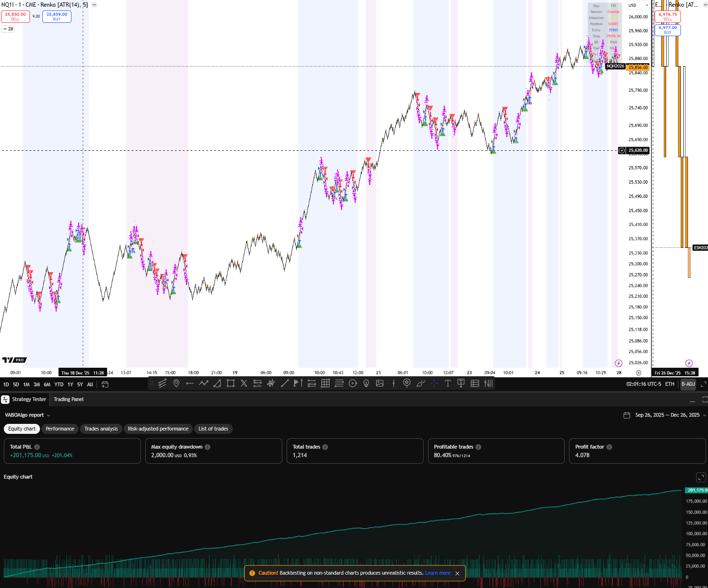Open the Go to date calendar icon

pos(105,384)
